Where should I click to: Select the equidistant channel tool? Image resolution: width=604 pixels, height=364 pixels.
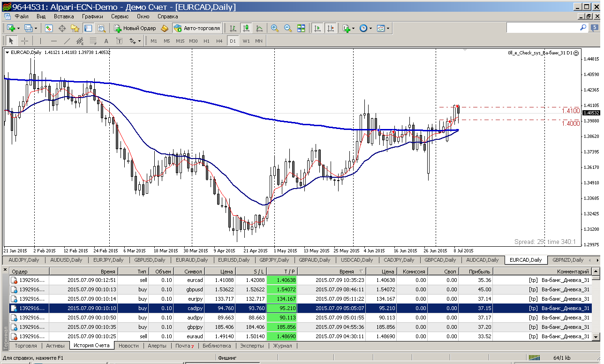pos(80,41)
